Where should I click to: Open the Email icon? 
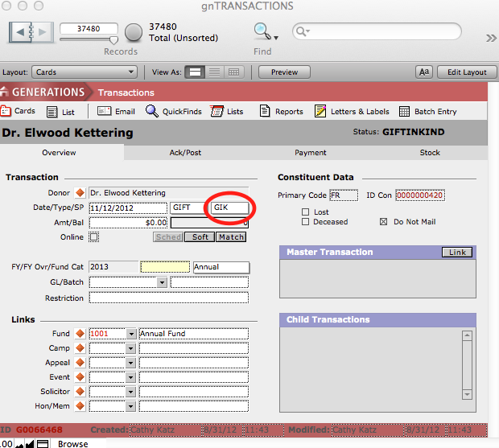[104, 112]
